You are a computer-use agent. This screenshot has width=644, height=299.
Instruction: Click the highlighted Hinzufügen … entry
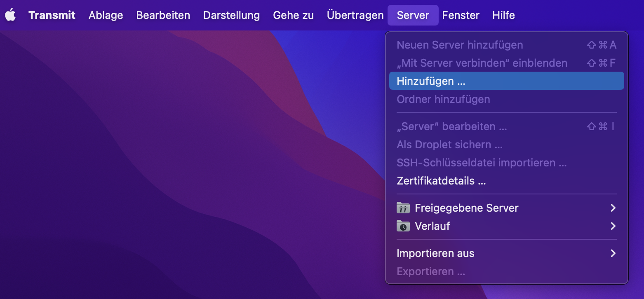point(507,81)
